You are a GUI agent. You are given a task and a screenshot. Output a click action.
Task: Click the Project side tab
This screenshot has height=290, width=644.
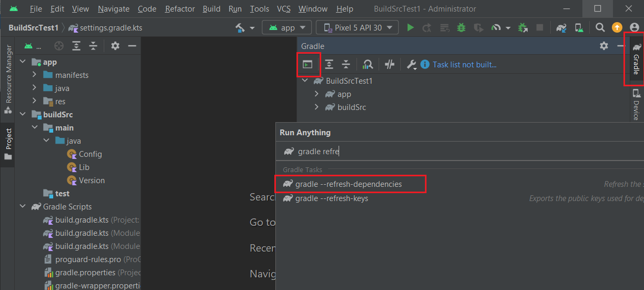[x=8, y=144]
